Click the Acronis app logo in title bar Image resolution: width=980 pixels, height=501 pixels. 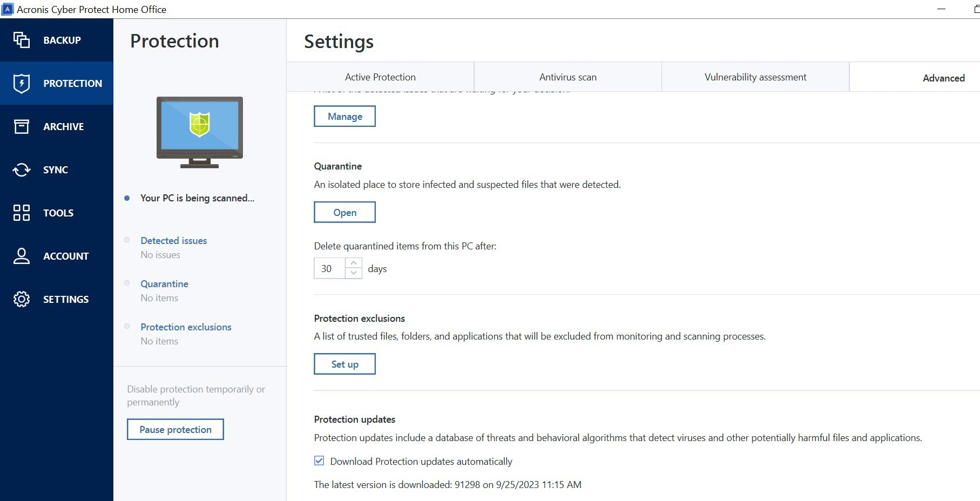8,9
